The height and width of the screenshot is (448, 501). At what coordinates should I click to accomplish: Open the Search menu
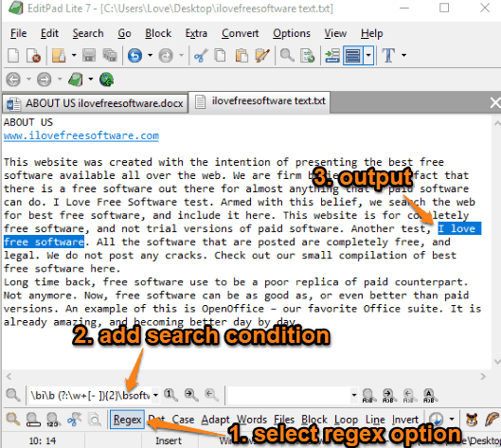pyautogui.click(x=88, y=33)
